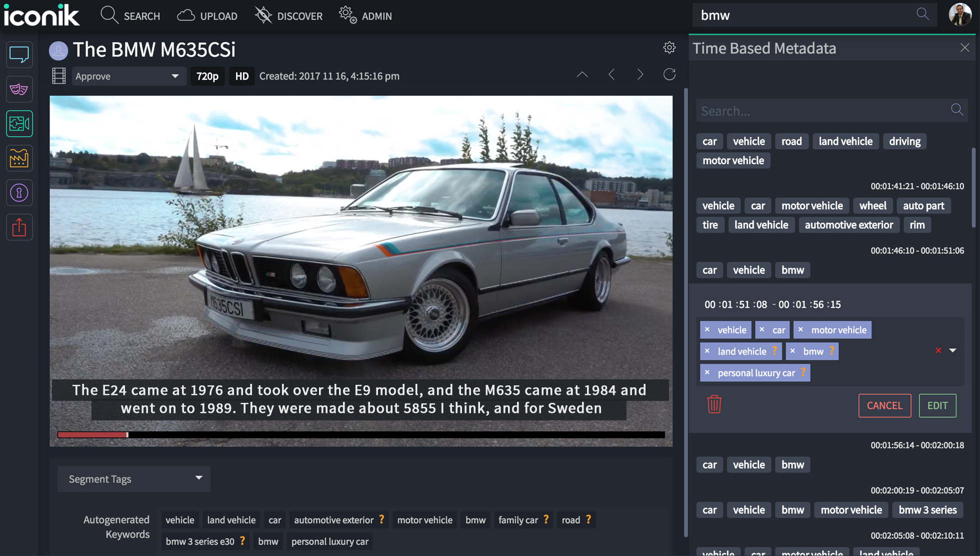Viewport: 980px width, 556px height.
Task: Open asset settings gear icon
Action: 669,48
